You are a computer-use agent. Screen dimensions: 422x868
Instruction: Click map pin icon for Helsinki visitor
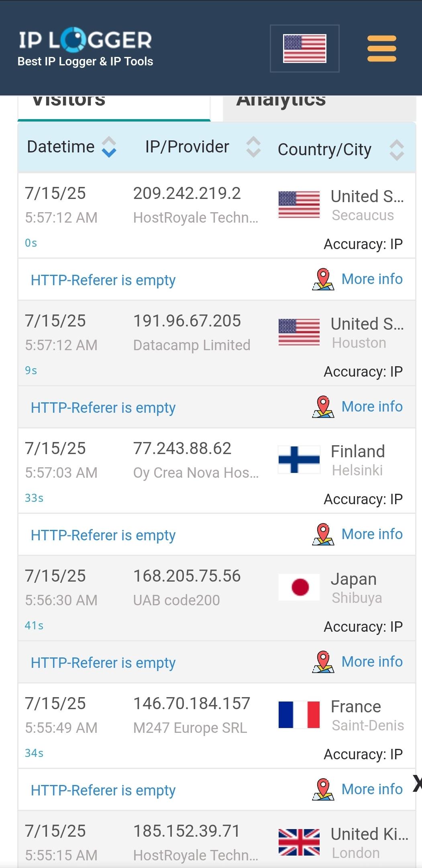(x=323, y=535)
